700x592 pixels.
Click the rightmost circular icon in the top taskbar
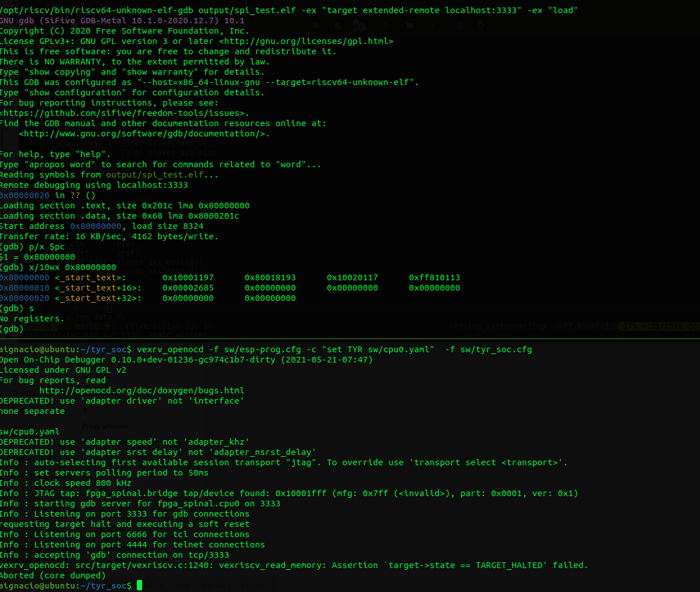tap(481, 26)
